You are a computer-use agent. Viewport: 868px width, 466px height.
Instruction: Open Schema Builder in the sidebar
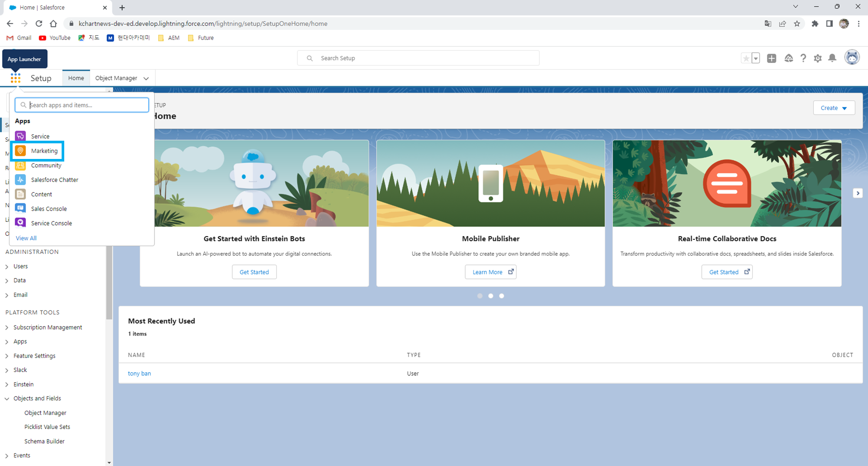(x=44, y=441)
